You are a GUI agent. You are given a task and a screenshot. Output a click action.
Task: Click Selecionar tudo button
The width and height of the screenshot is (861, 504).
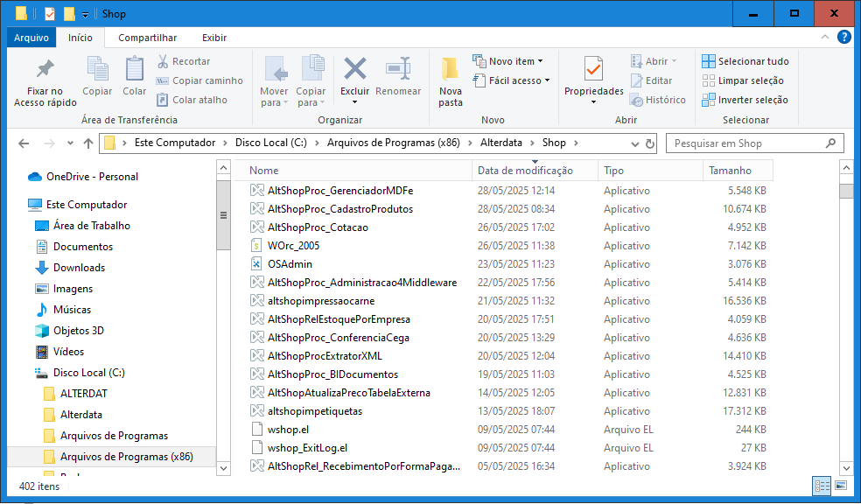[x=745, y=61]
